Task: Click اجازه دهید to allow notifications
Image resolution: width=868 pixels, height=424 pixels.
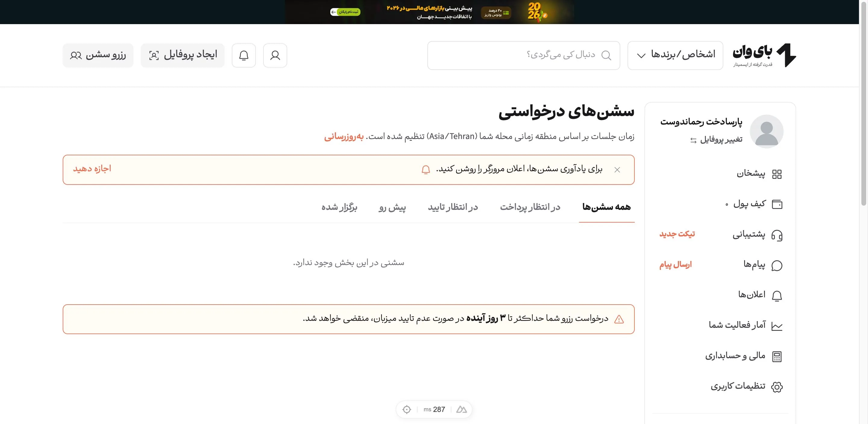Action: [92, 169]
